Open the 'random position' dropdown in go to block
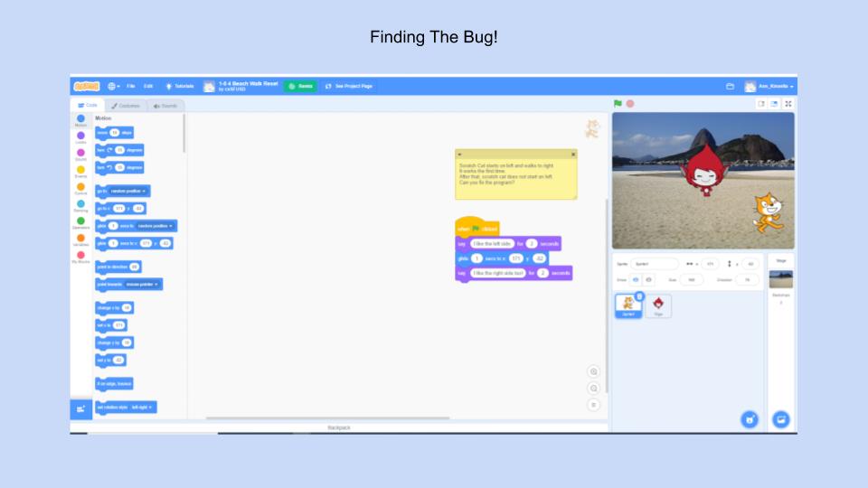Viewport: 868px width, 488px height. pyautogui.click(x=130, y=192)
